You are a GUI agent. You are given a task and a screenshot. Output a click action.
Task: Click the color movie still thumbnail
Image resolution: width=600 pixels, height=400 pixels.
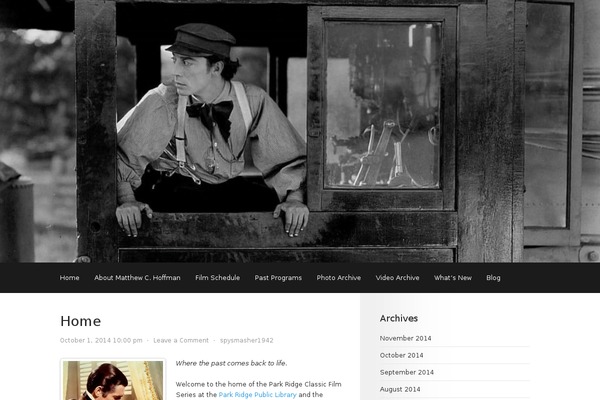(x=113, y=380)
